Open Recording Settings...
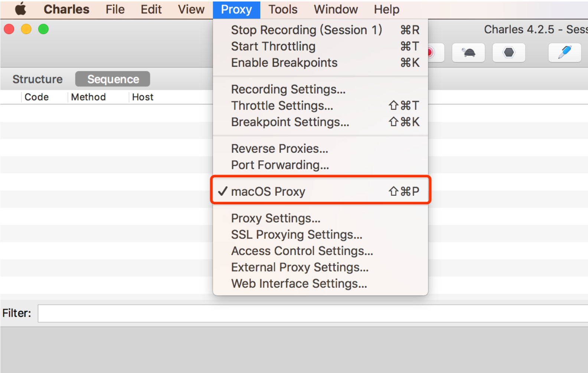Screen dimensions: 588x373 pos(320,89)
